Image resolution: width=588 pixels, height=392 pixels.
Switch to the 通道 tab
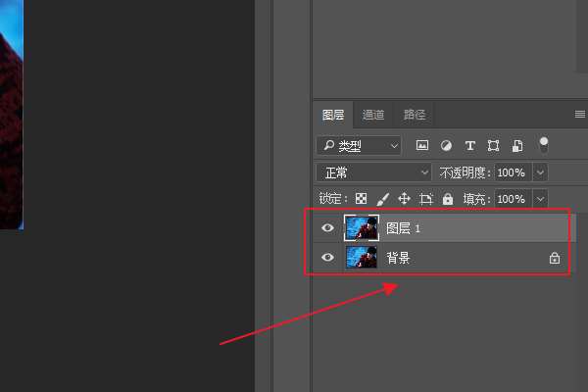tap(373, 115)
